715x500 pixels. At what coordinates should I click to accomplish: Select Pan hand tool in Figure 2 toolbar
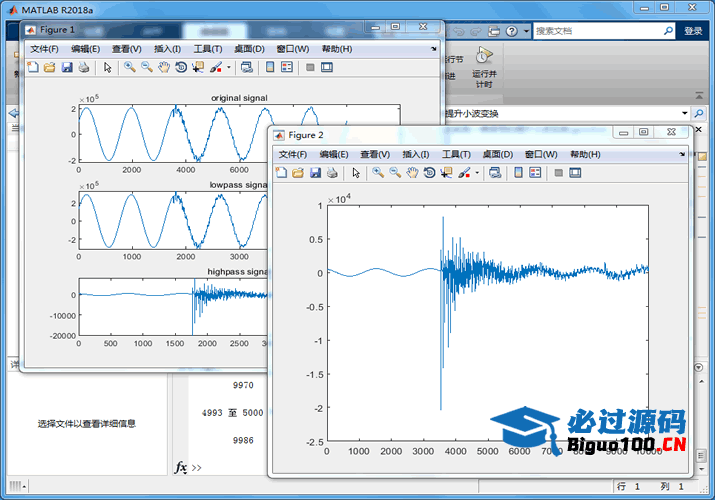pos(412,173)
